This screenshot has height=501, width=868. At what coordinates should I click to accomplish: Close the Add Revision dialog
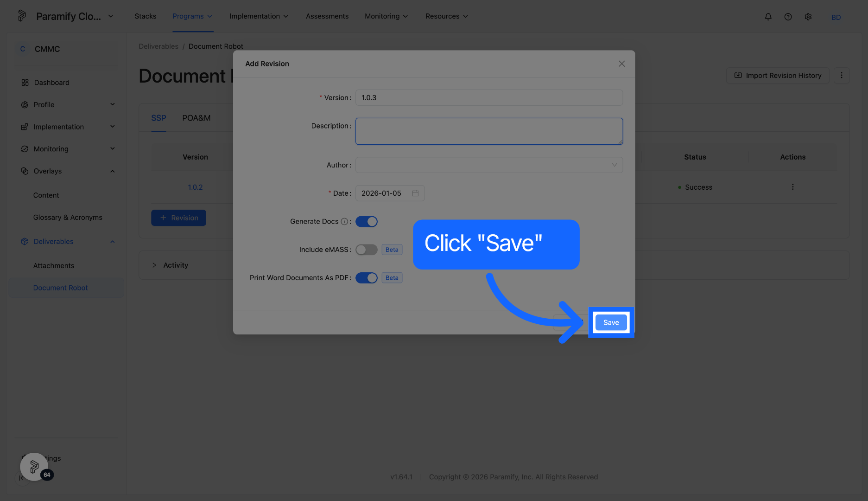coord(621,64)
